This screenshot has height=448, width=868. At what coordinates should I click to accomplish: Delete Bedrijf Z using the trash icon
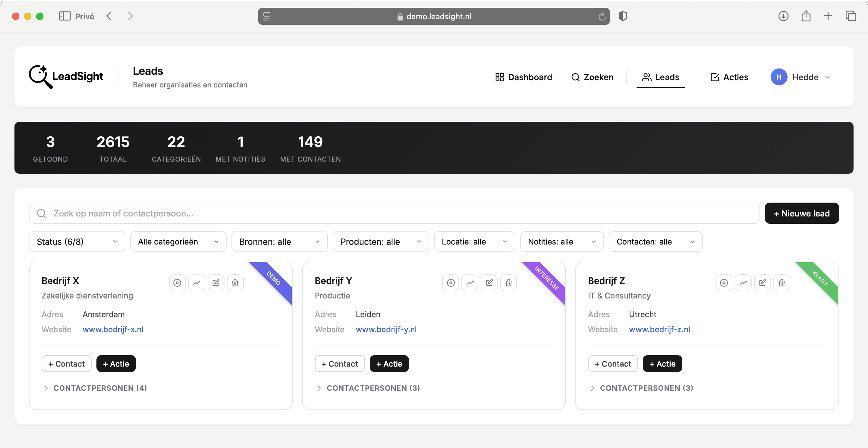click(782, 283)
